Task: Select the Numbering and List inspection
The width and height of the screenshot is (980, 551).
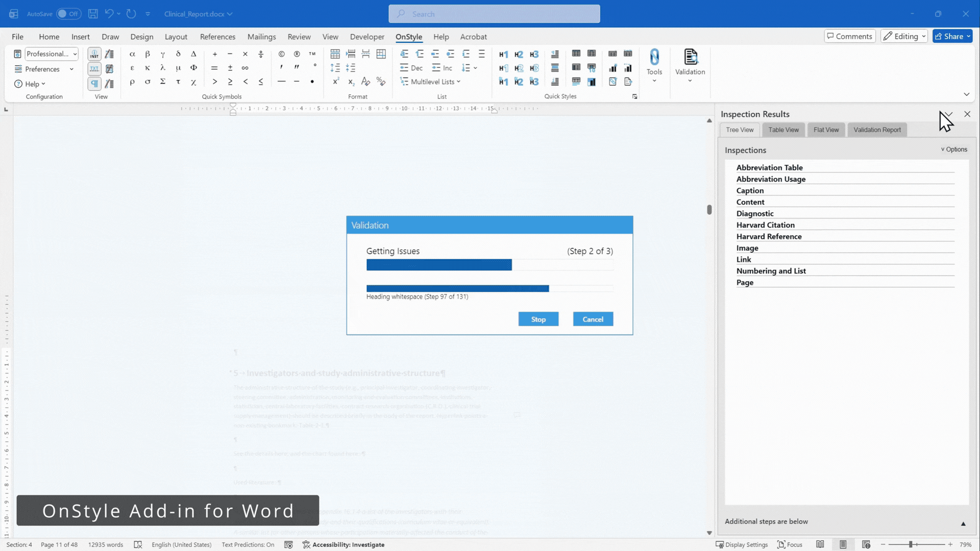Action: click(845, 271)
